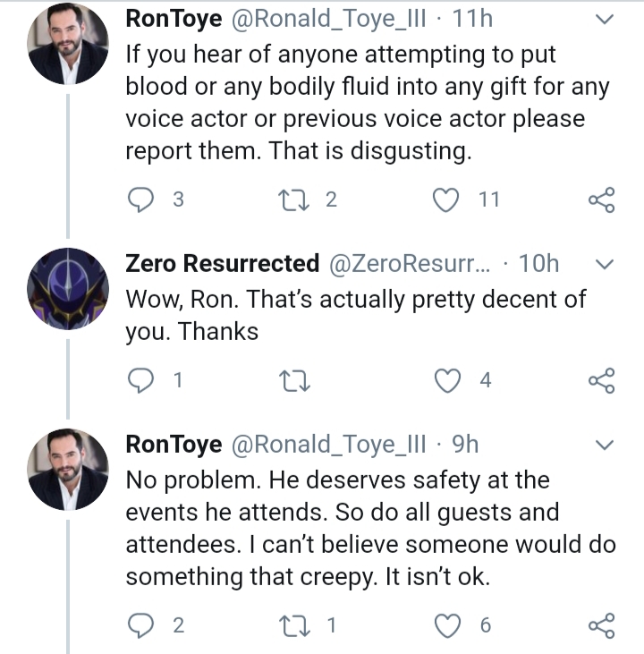Share Zero Resurrected's tweet

601,380
